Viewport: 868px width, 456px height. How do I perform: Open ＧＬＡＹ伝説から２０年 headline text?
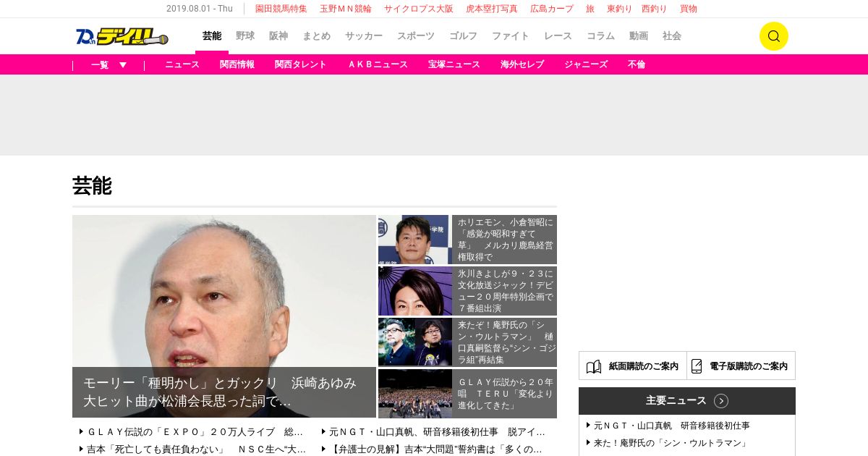[x=506, y=394]
